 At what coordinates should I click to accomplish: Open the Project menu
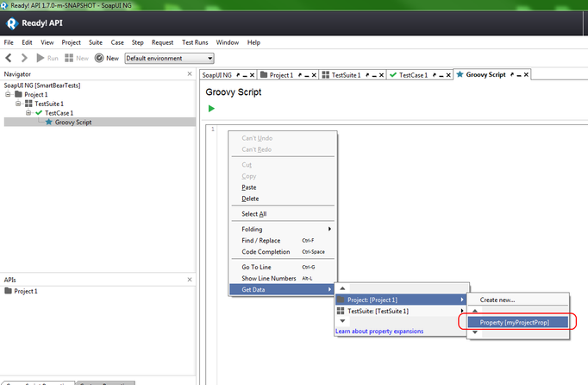click(x=72, y=42)
